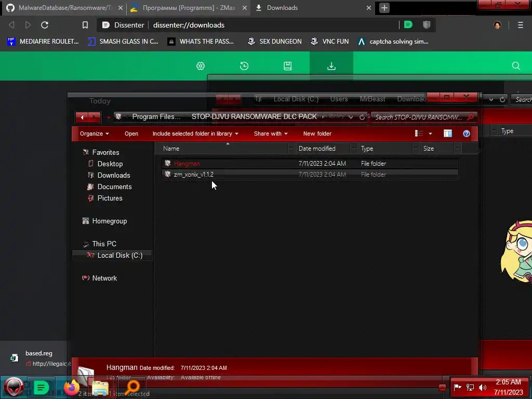Expand Include selected folder in library
The width and height of the screenshot is (532, 399).
point(195,134)
